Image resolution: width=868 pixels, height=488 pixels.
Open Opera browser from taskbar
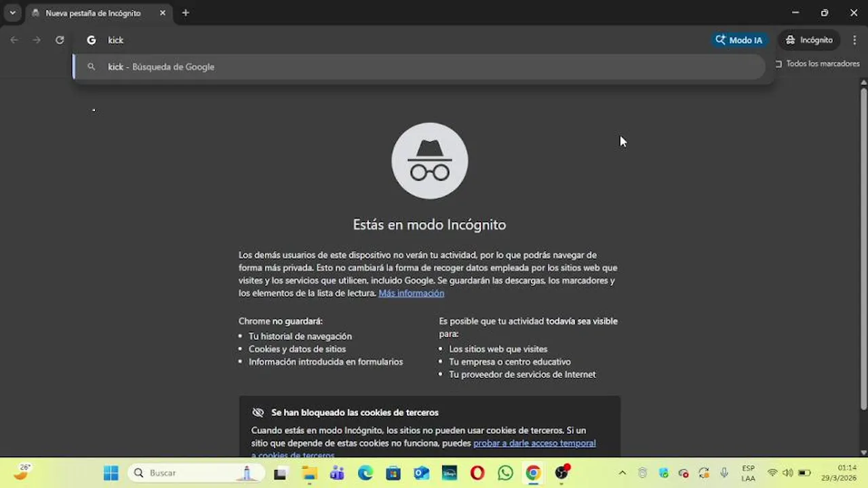[x=477, y=473]
